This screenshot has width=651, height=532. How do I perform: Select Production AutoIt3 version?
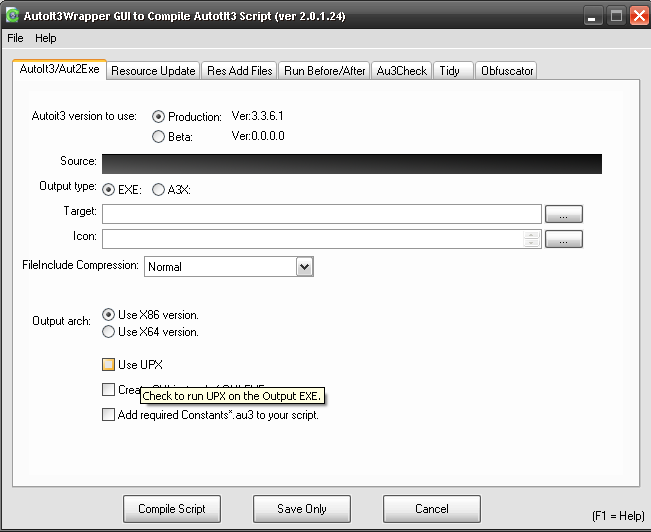158,117
